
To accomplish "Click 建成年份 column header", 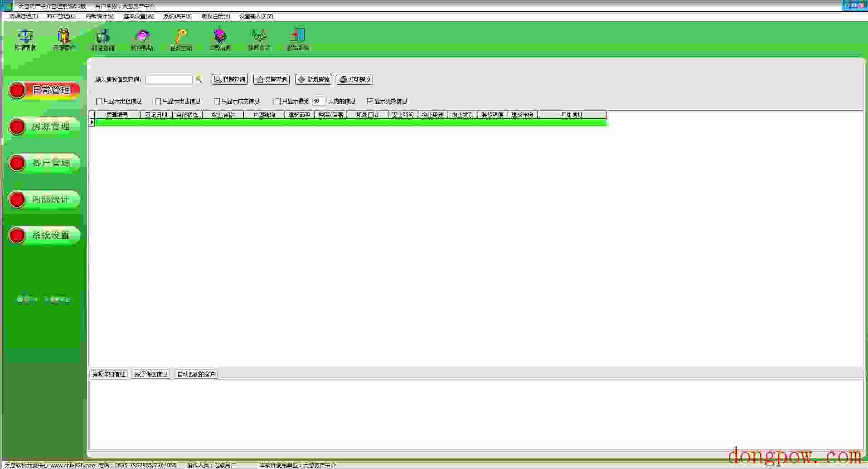I will pyautogui.click(x=523, y=115).
